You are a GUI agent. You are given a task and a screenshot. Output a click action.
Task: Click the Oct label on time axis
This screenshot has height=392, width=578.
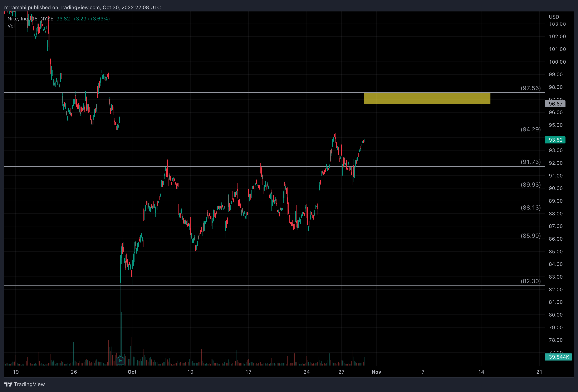[x=132, y=372]
